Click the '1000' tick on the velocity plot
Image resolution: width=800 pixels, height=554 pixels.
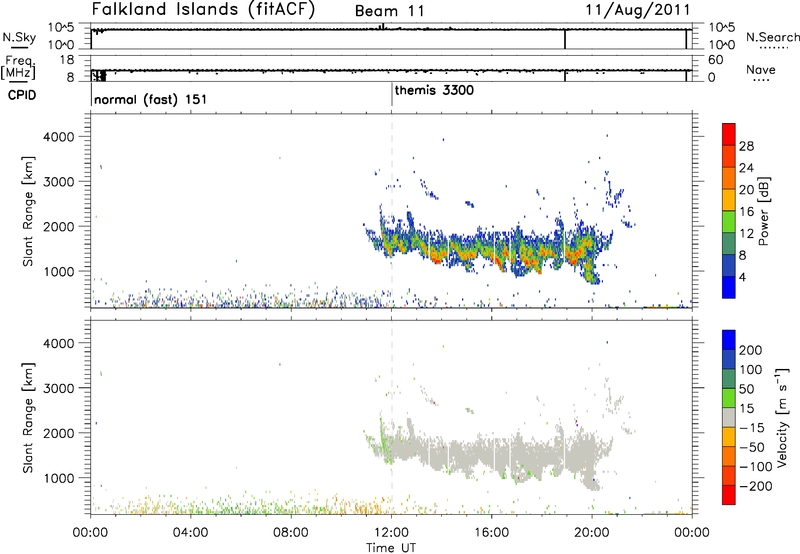pyautogui.click(x=59, y=478)
